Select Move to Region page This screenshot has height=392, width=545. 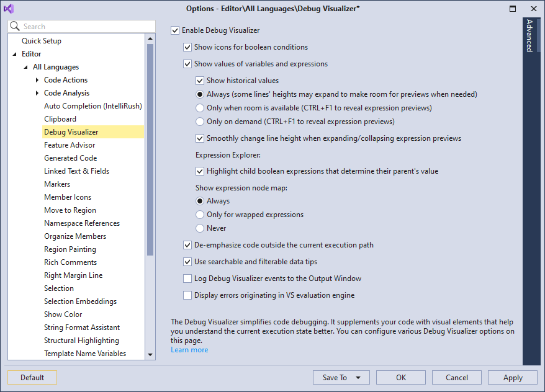pos(70,210)
